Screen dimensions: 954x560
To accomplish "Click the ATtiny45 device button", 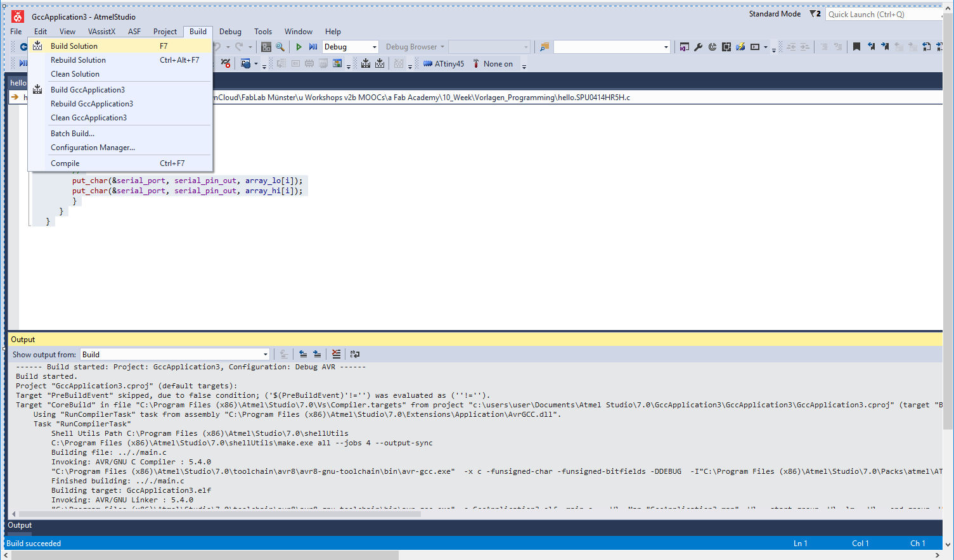I will click(444, 64).
